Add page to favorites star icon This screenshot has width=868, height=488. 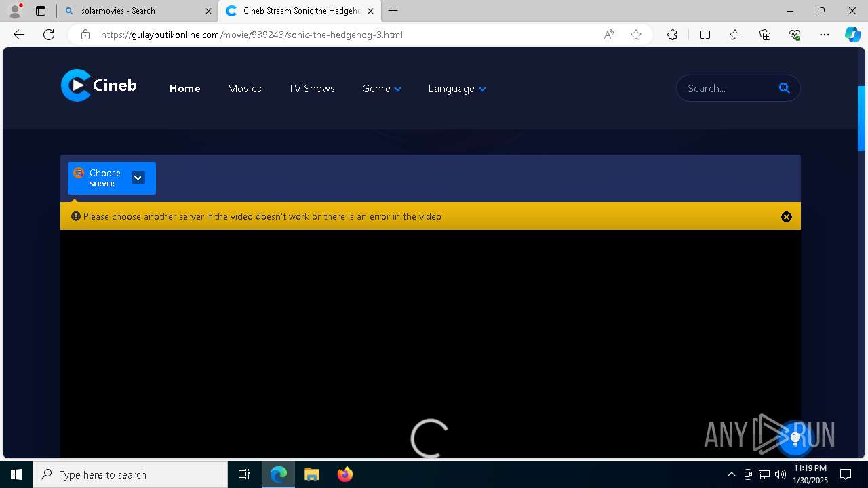click(x=636, y=35)
